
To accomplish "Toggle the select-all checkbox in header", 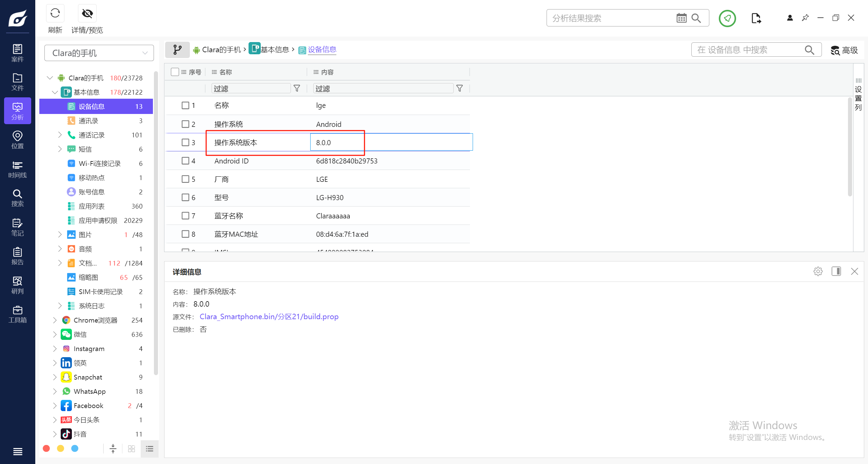I will 175,72.
